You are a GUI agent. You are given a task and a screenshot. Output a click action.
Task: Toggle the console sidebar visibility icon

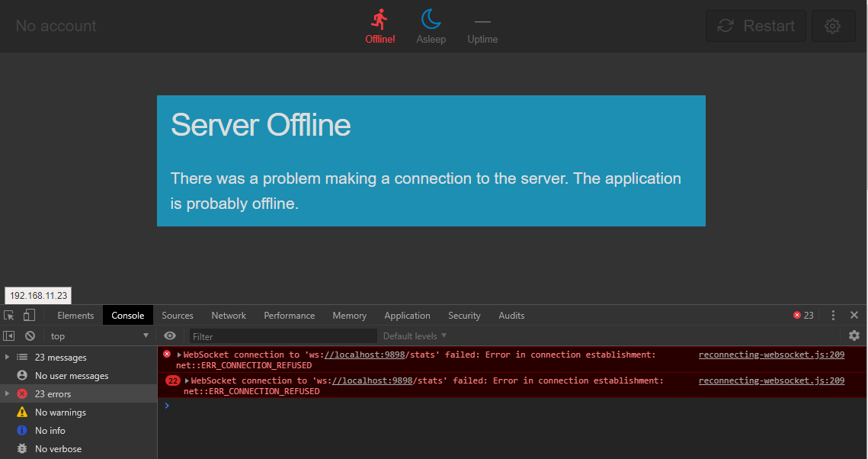pyautogui.click(x=9, y=336)
